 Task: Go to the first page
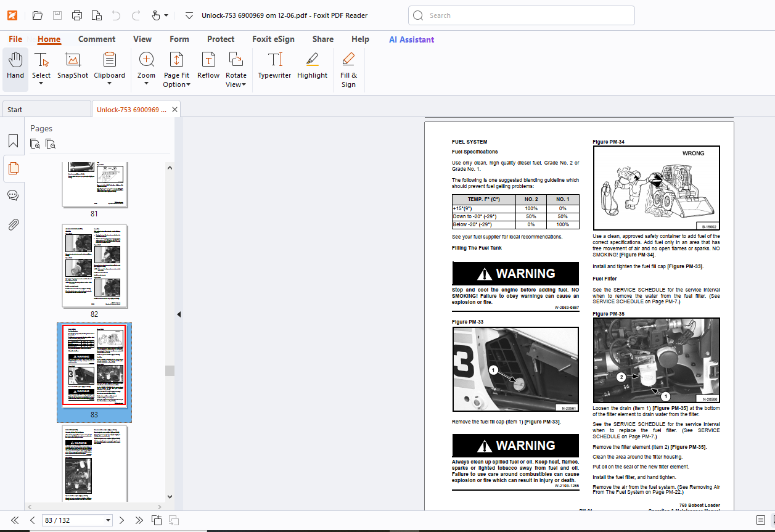[15, 520]
